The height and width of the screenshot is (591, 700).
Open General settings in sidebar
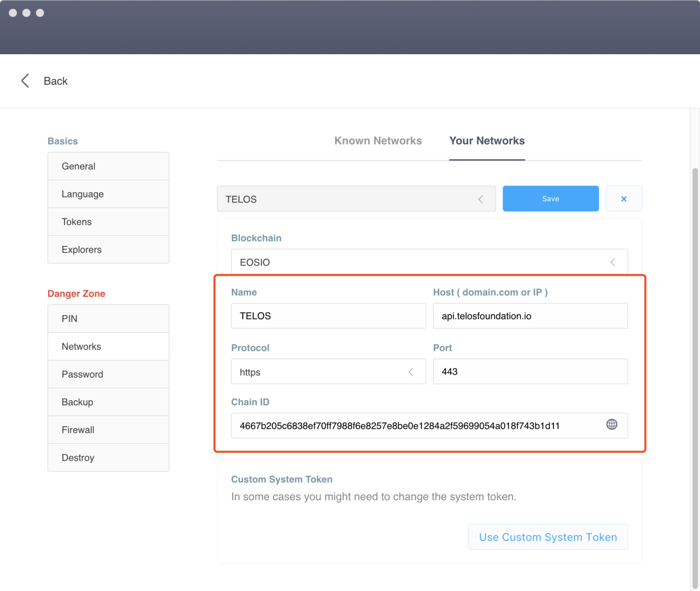(x=108, y=166)
